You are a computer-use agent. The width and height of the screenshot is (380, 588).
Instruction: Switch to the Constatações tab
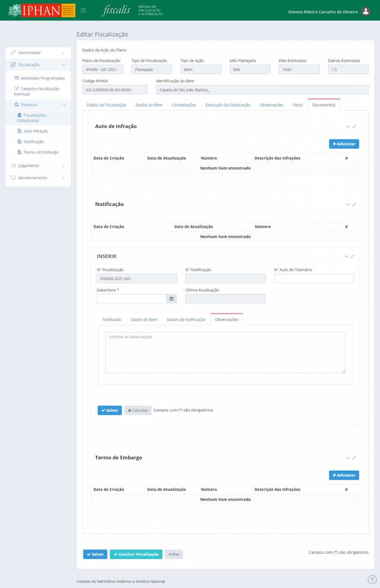tap(184, 105)
